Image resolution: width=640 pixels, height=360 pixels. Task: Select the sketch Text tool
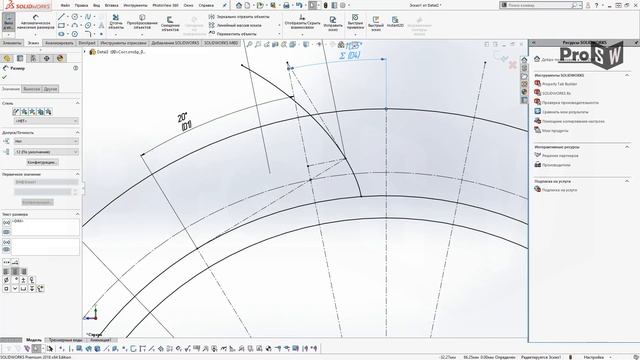point(101,25)
